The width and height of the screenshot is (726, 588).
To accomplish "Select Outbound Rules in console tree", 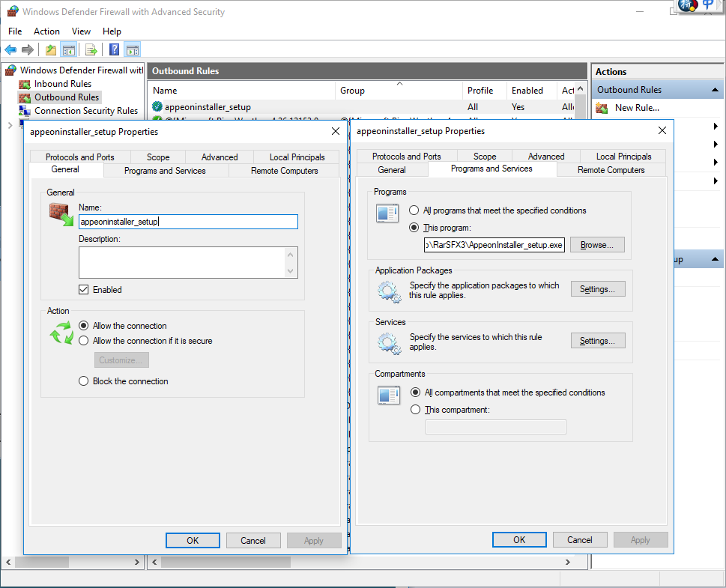I will pos(67,97).
